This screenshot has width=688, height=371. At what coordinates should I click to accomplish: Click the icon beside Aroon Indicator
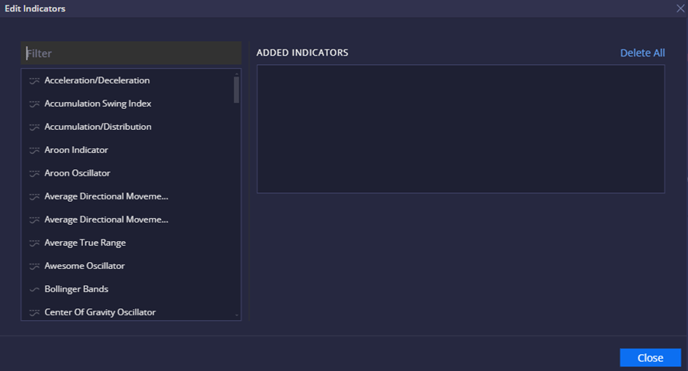[34, 150]
